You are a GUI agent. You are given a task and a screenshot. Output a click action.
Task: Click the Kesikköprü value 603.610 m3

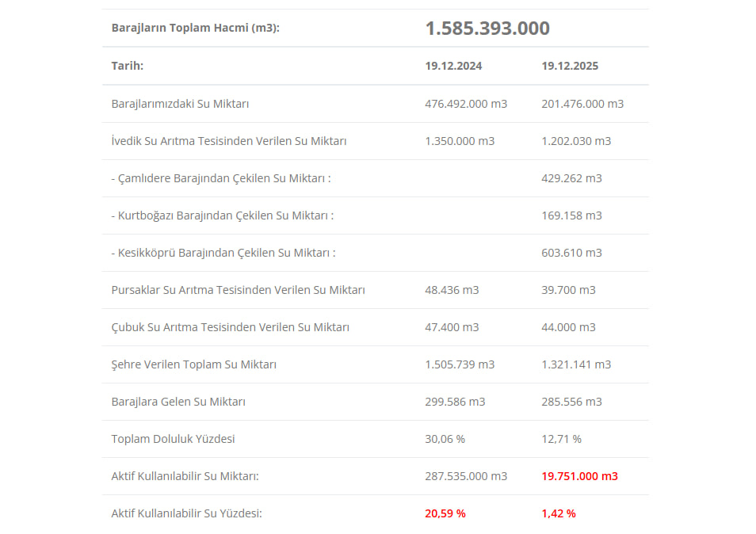point(571,253)
